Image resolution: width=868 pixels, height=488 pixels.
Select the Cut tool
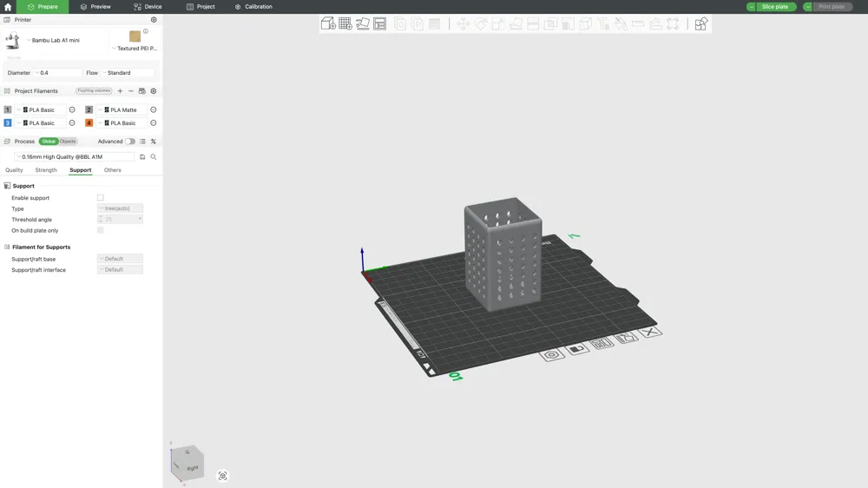click(533, 23)
